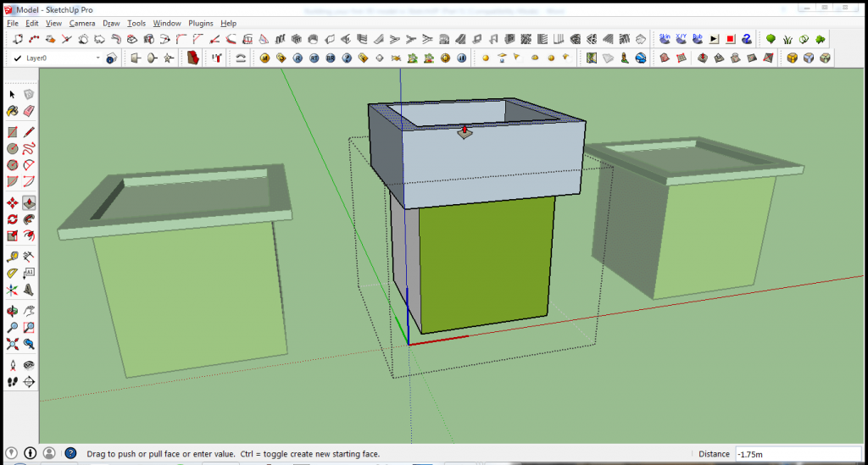Viewport: 868px width, 465px height.
Task: Select the arrow Select tool
Action: pos(12,95)
